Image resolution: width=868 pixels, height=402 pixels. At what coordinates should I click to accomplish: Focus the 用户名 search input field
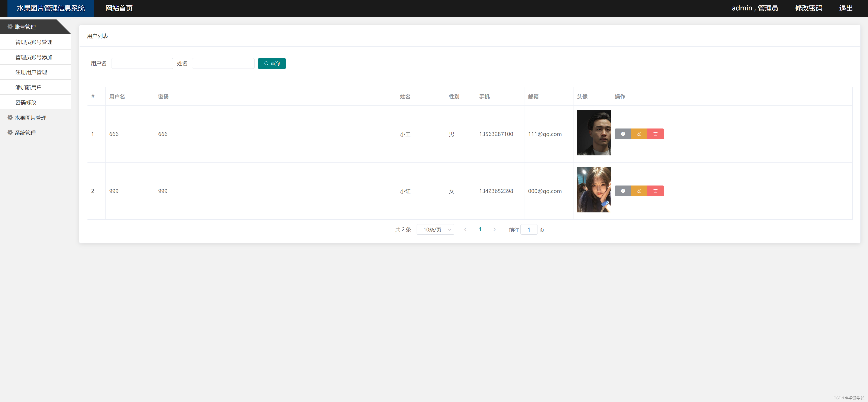142,63
